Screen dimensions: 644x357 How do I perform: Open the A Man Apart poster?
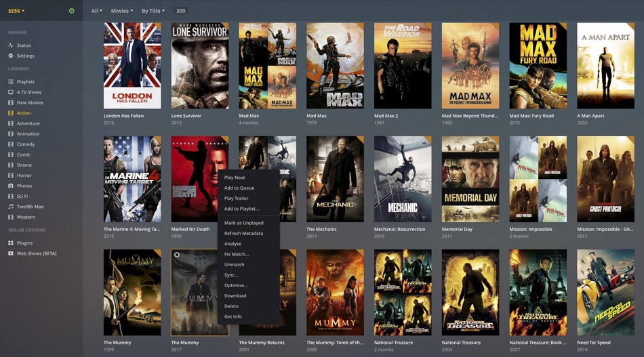pos(606,66)
